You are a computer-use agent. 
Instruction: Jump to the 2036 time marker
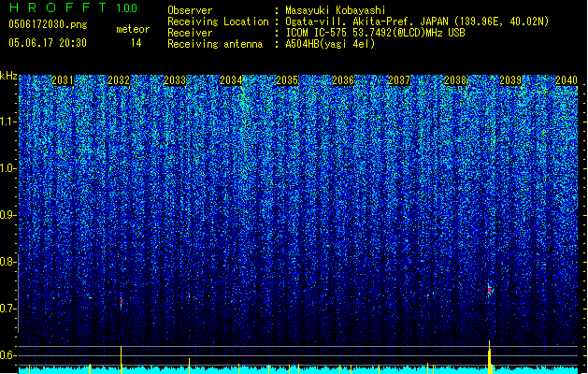click(343, 81)
